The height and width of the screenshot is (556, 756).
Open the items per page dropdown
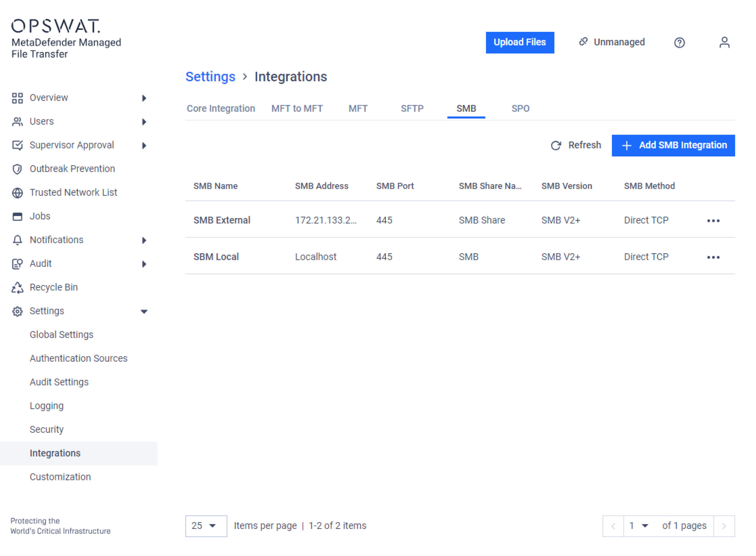[206, 525]
